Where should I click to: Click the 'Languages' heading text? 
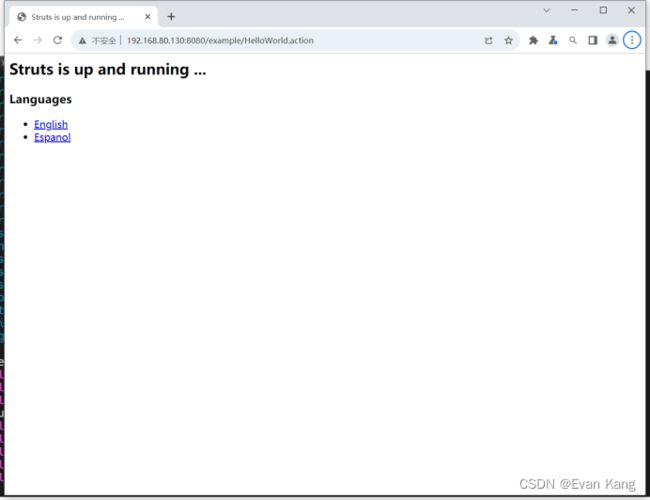tap(41, 100)
